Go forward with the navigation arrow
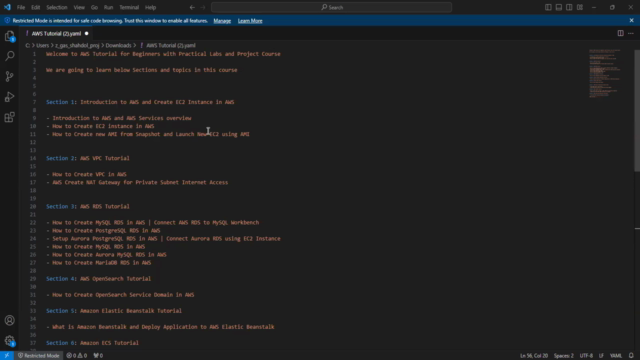The height and width of the screenshot is (360, 640). (x=203, y=7)
